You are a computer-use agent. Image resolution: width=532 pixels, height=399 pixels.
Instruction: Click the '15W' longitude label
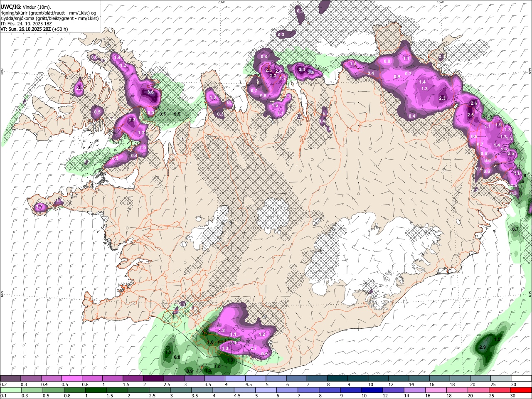click(440, 2)
